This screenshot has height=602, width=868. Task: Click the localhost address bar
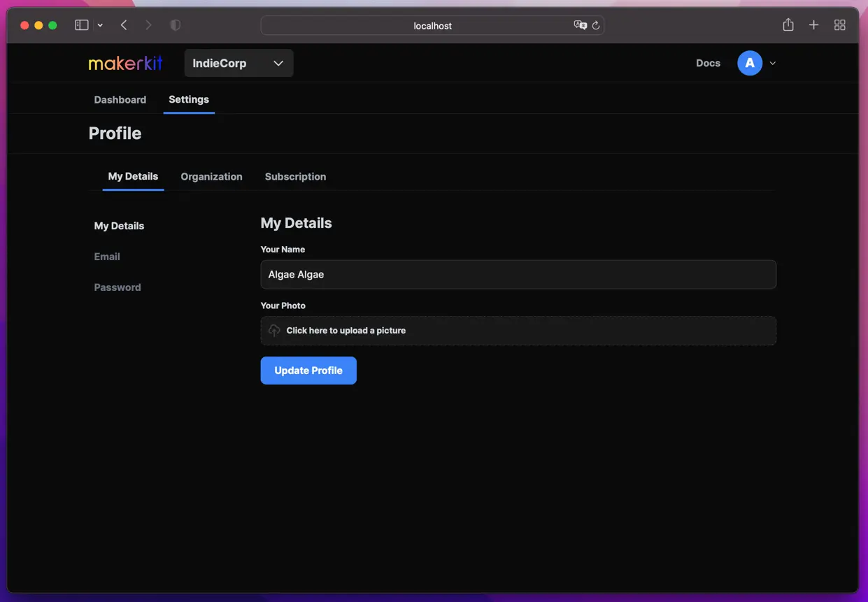(432, 25)
